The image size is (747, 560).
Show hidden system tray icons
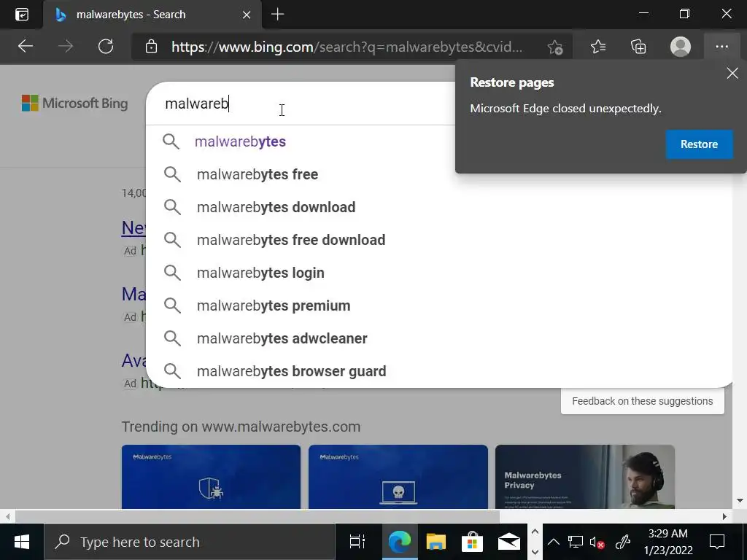pos(554,542)
